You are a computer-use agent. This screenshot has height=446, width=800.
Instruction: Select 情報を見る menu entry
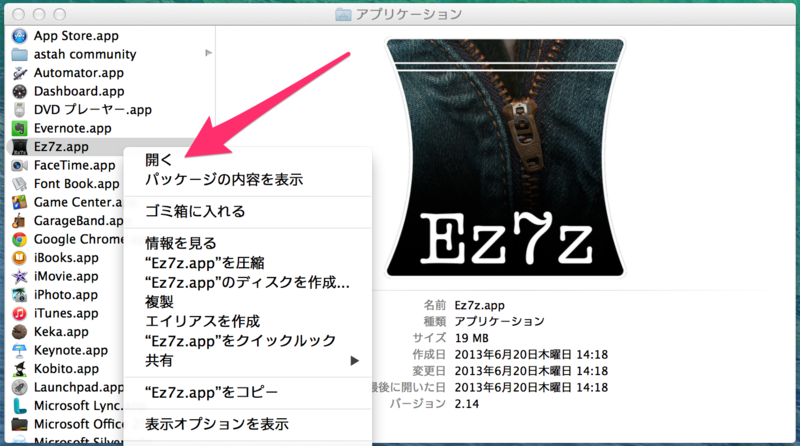click(181, 243)
